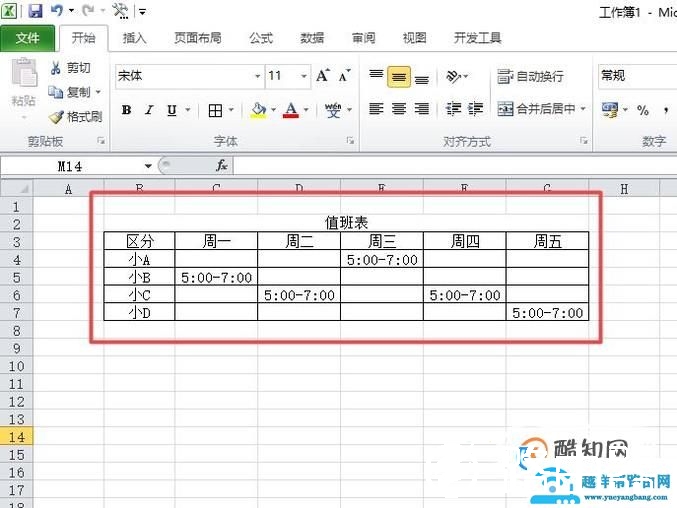
Task: Click the Decrease Indent icon
Action: click(x=453, y=108)
